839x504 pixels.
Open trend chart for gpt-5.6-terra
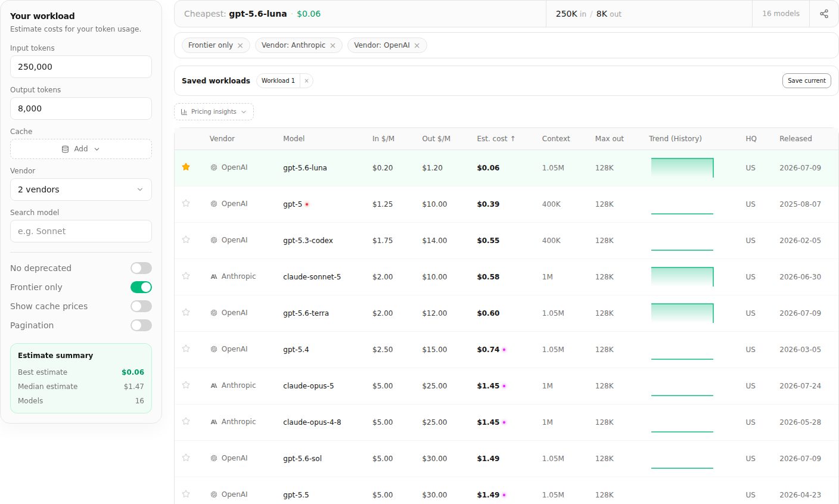[682, 313]
